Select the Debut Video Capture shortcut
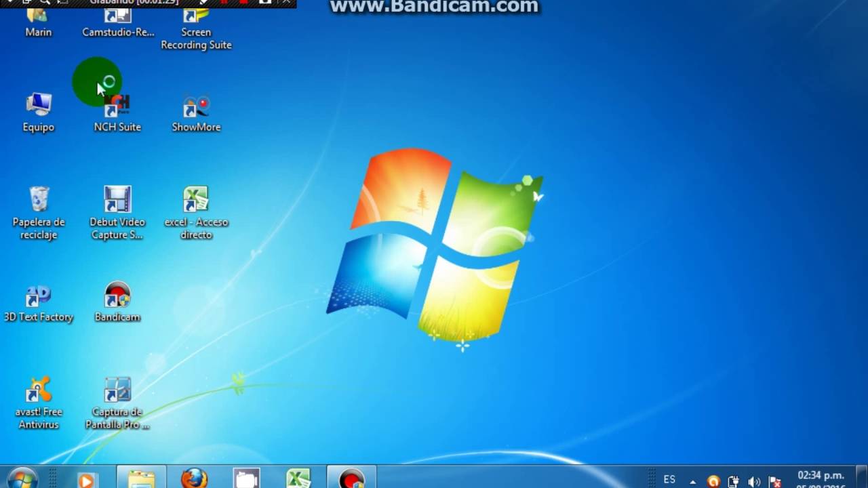 pos(117,213)
